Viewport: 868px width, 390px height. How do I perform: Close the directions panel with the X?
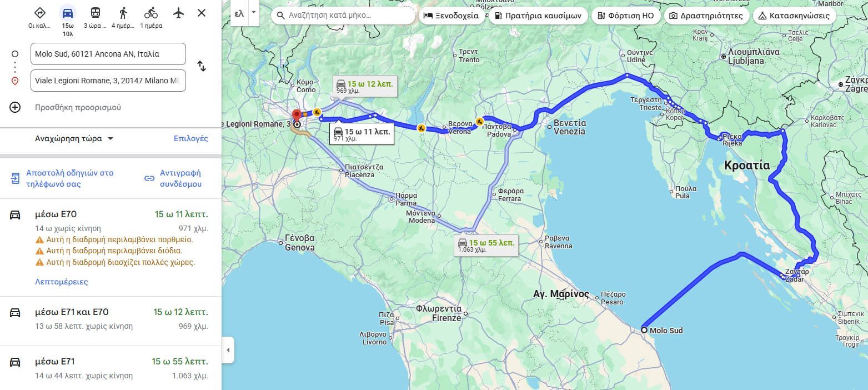(202, 13)
